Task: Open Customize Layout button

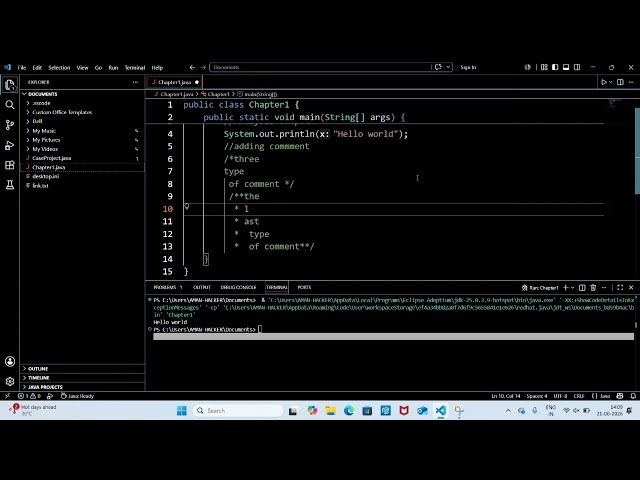Action: tap(544, 67)
